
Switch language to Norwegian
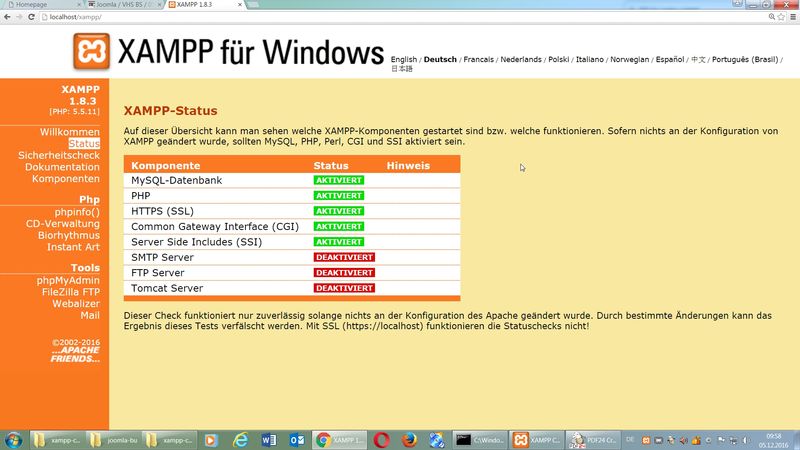(630, 60)
